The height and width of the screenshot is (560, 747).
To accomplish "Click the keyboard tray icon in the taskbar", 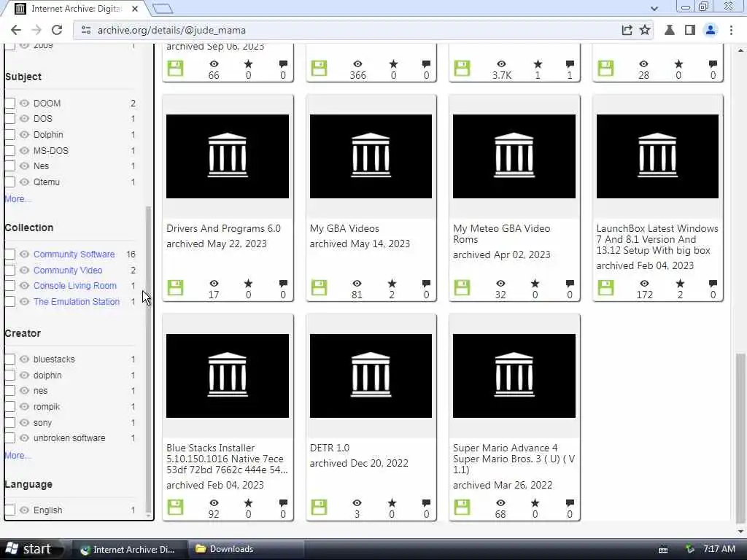I will coord(662,550).
